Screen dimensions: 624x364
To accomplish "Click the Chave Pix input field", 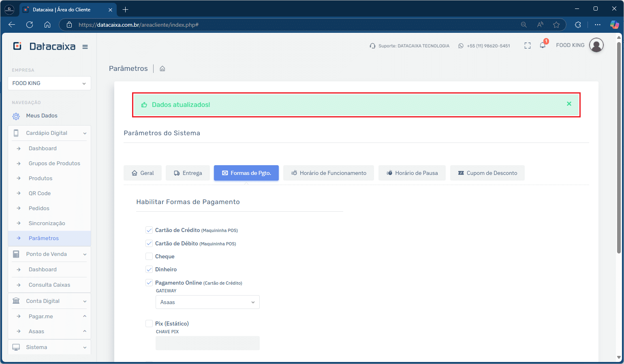I will [207, 343].
